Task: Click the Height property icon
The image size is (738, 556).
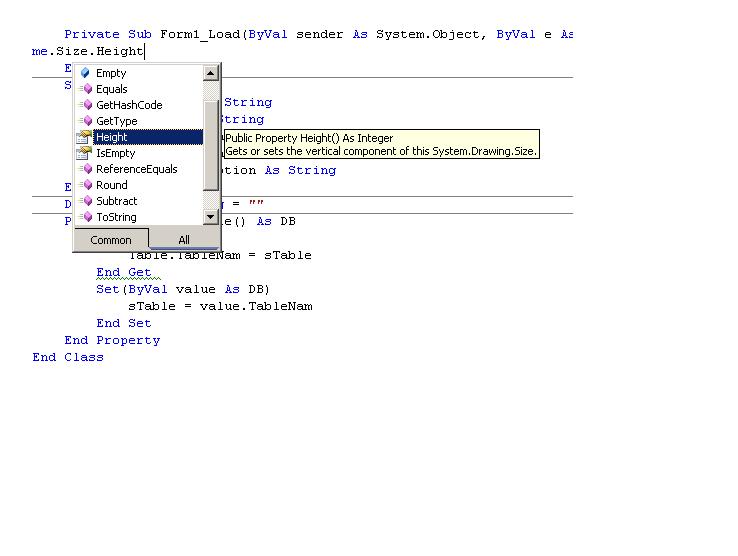Action: [84, 137]
